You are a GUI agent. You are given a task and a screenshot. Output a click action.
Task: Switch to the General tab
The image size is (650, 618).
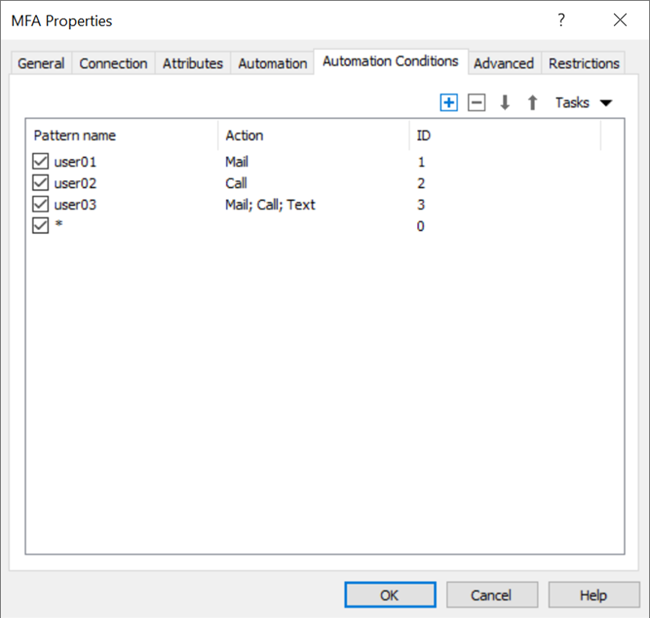click(41, 63)
